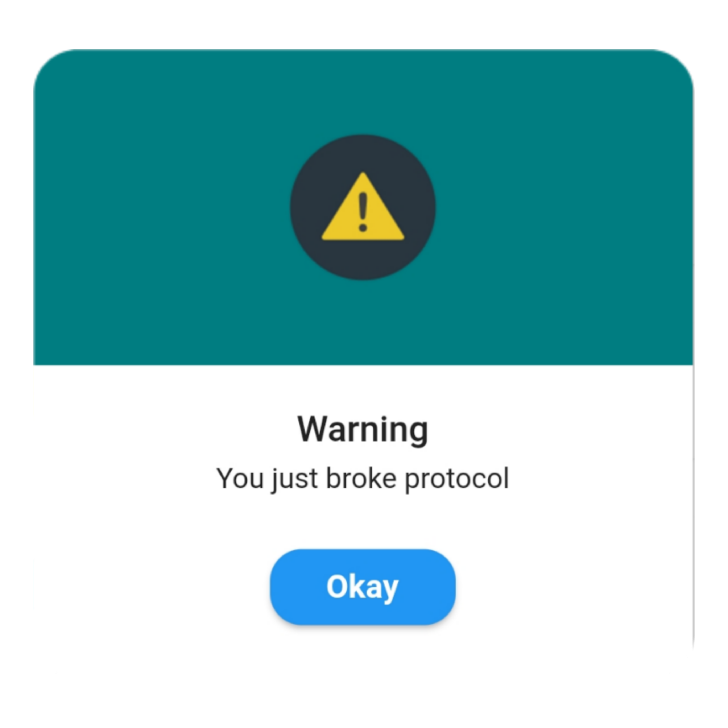Click the yellow warning triangle icon
Screen dimensions: 728x728
coord(363,206)
